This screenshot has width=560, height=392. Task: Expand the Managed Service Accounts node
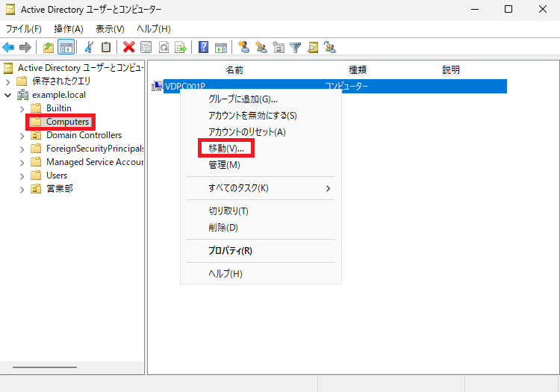[22, 163]
